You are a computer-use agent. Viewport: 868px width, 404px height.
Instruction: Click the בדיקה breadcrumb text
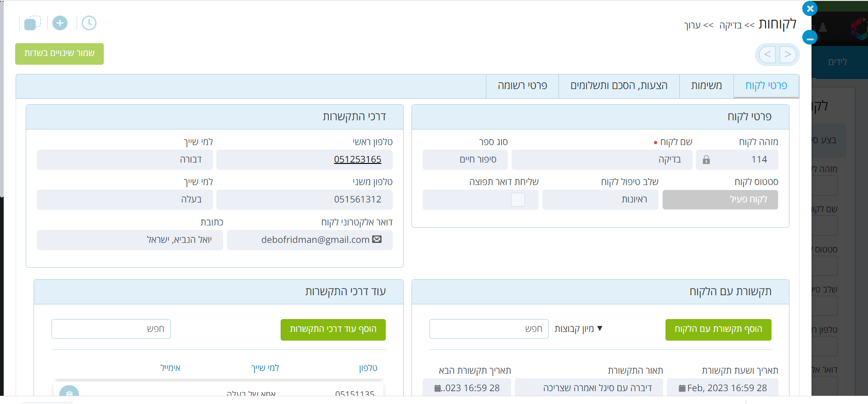click(730, 25)
